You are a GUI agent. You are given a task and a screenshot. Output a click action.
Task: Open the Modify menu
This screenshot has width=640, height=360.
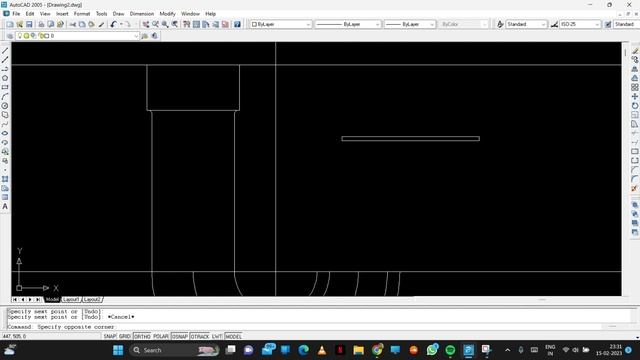(167, 14)
